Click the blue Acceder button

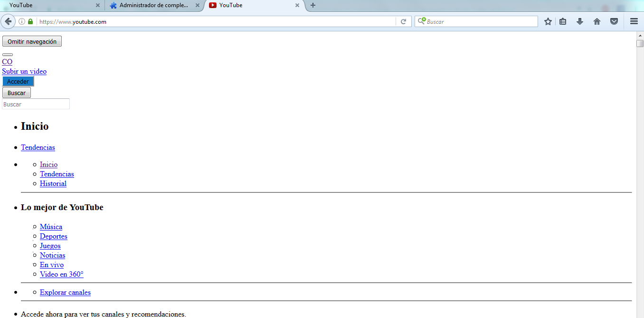(x=18, y=81)
